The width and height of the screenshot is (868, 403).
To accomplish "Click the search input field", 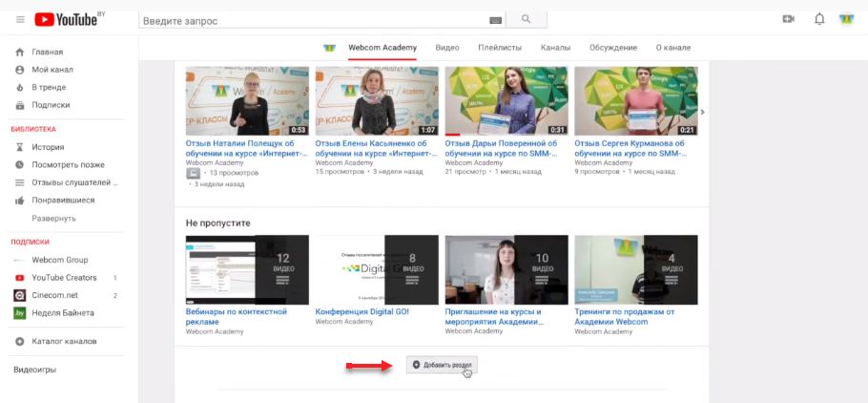I will 315,20.
